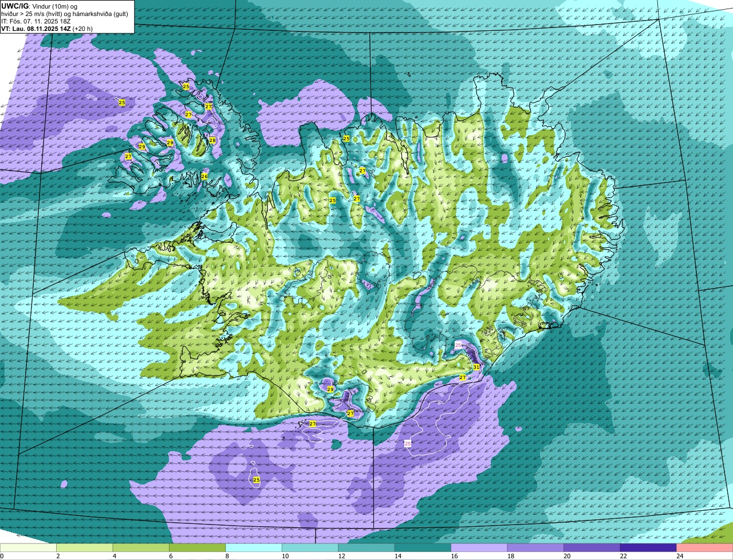This screenshot has width=733, height=560.
Task: Select the colorbar tick label "24"
Action: (679, 556)
